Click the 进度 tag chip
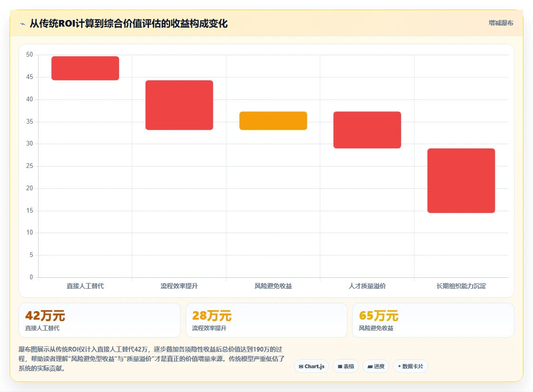 click(x=376, y=366)
